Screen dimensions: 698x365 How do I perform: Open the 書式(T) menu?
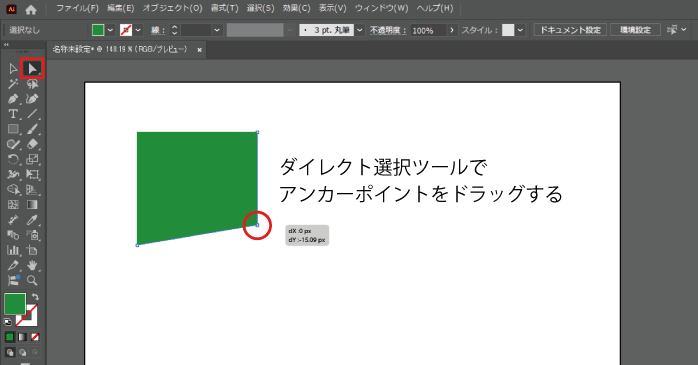(224, 8)
